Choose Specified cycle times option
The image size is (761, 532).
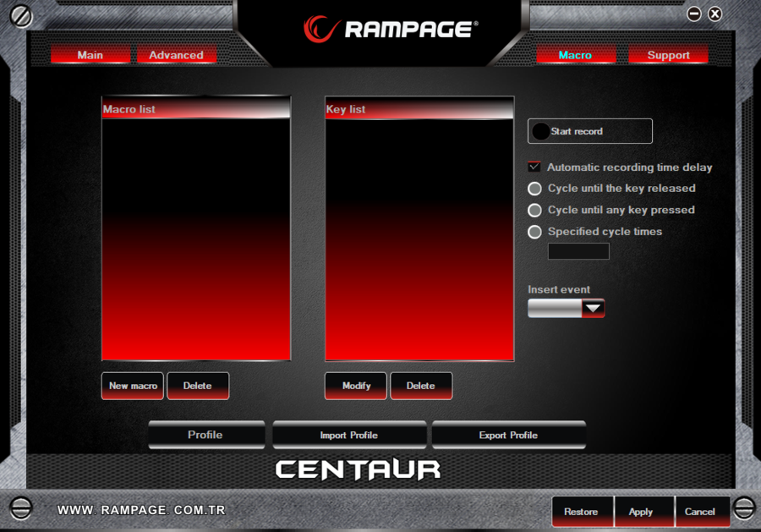coord(535,232)
